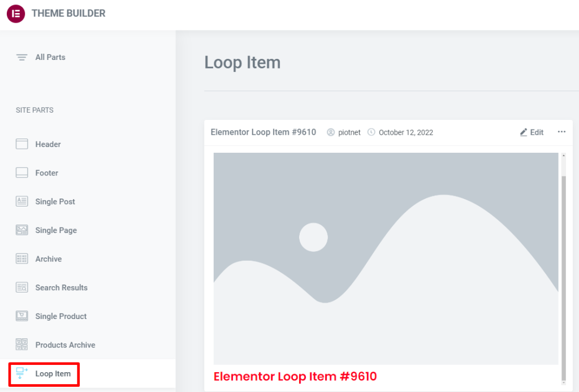Select the Footer site part icon
579x392 pixels.
21,173
